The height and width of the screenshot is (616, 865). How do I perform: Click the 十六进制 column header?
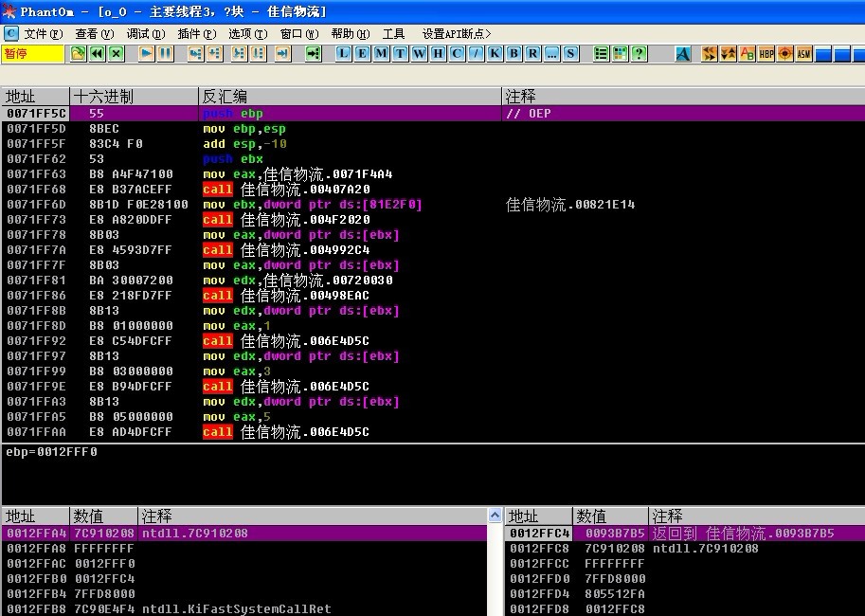coord(134,97)
